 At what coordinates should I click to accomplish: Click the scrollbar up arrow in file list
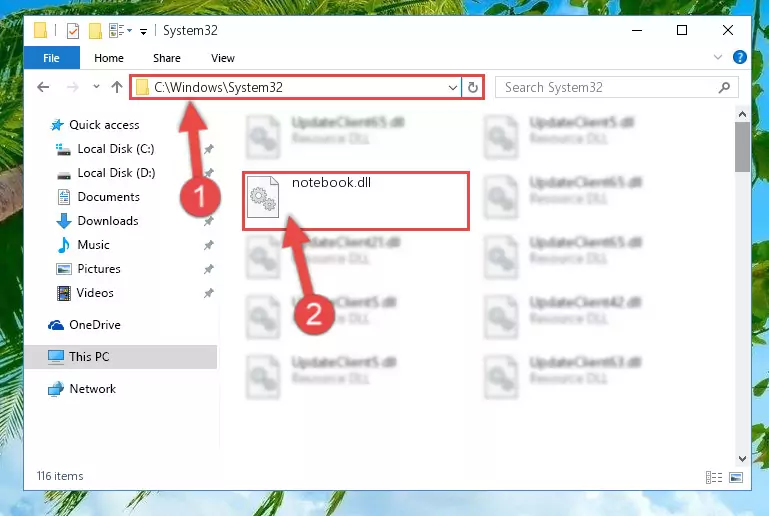tap(742, 114)
